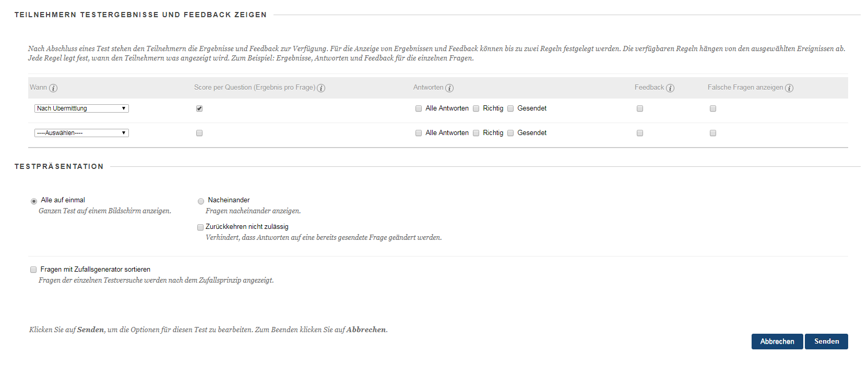
Task: Enable Feedback checkbox in first row
Action: pos(640,108)
